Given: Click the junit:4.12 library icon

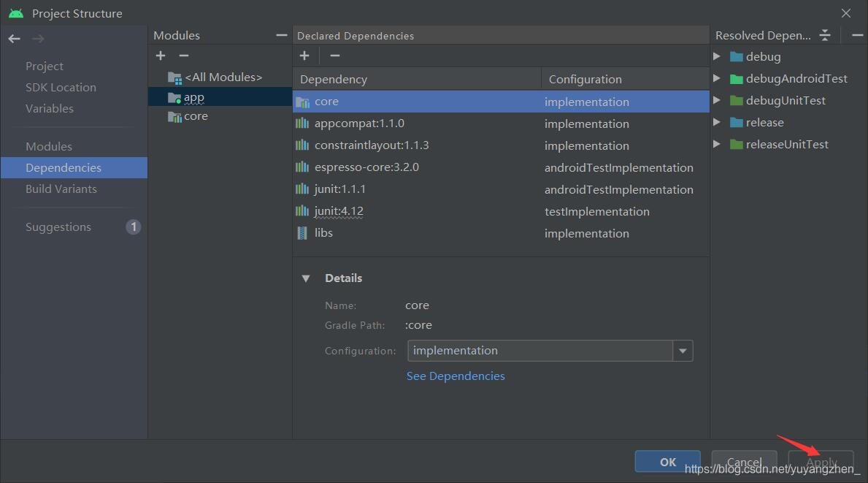Looking at the screenshot, I should 302,210.
